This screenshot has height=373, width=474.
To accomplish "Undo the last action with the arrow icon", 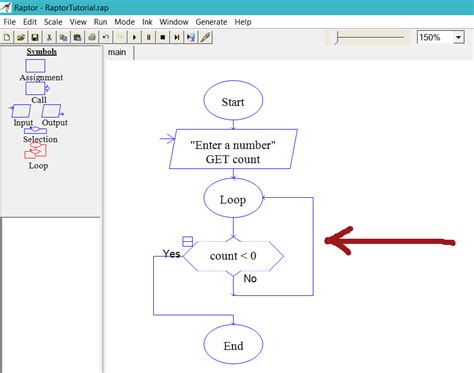I will click(106, 37).
